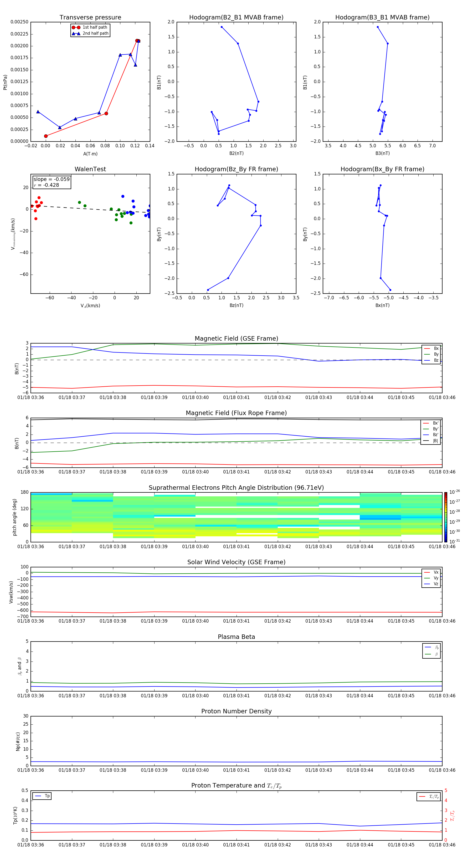The image size is (473, 868).
Task: Click the 'Bx(nT)' x-axis label
Action: point(382,305)
